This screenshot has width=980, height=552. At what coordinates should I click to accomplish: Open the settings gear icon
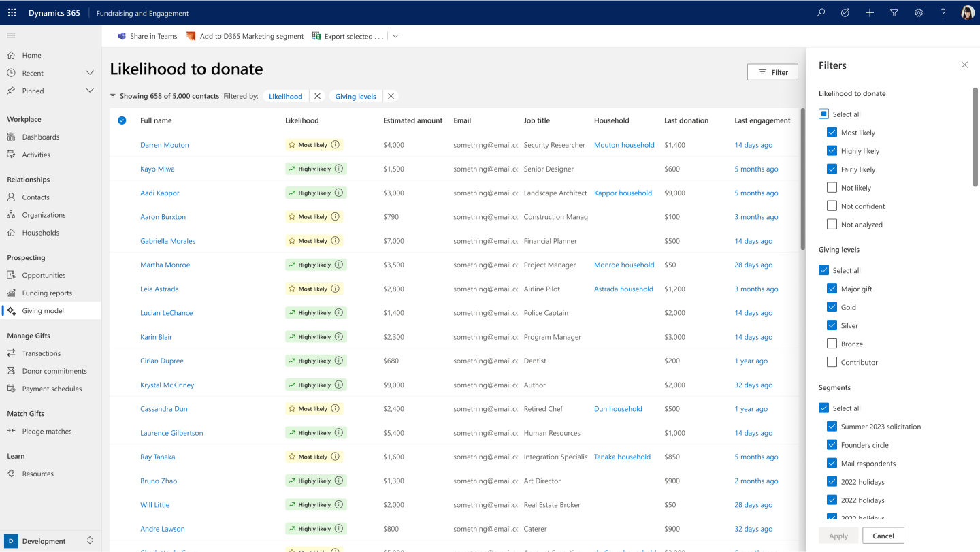(x=919, y=13)
